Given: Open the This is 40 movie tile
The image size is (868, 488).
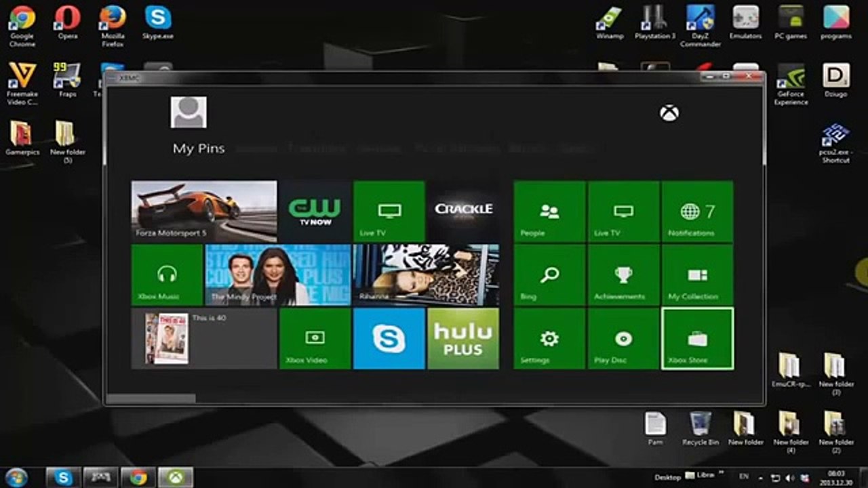Looking at the screenshot, I should tap(204, 339).
